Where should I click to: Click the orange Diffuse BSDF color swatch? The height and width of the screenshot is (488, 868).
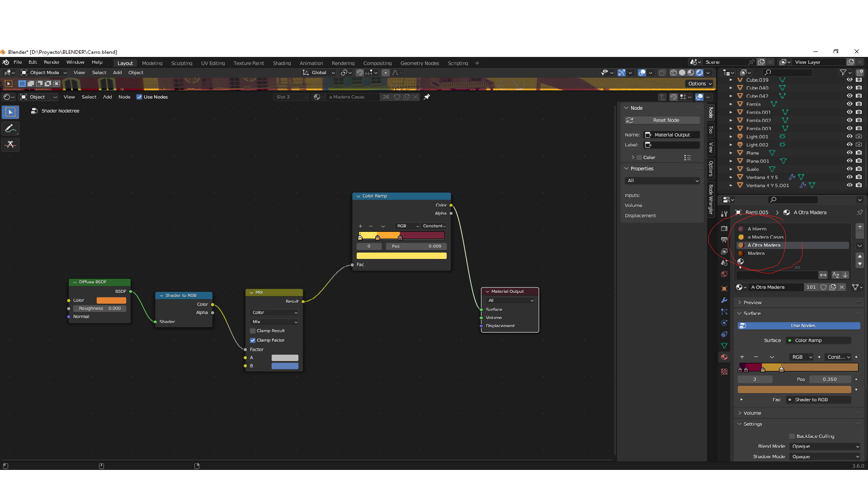111,300
